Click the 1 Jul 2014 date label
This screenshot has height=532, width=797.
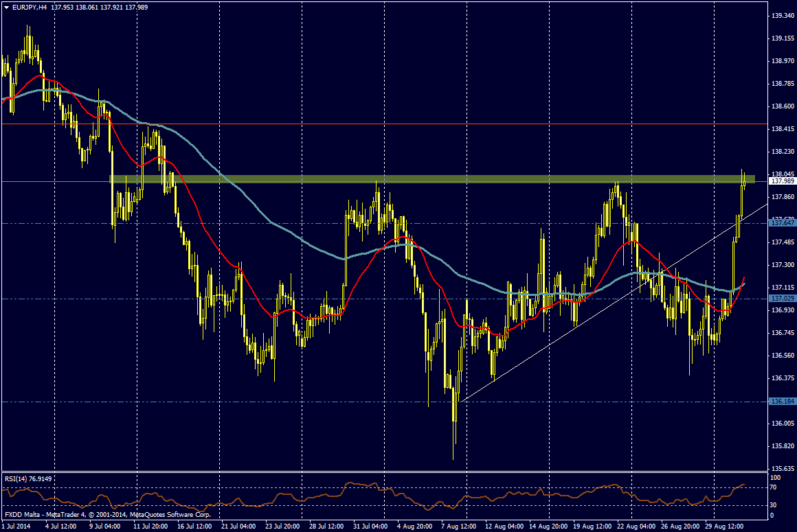[17, 527]
